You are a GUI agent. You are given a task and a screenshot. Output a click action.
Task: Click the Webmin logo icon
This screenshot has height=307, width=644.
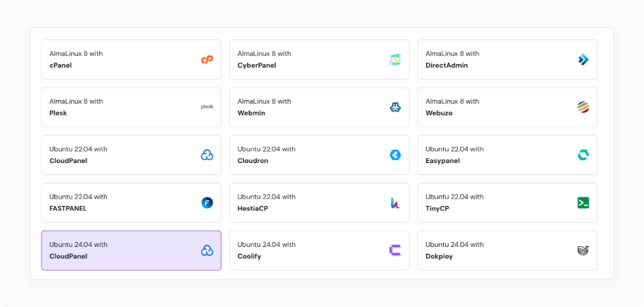tap(395, 107)
